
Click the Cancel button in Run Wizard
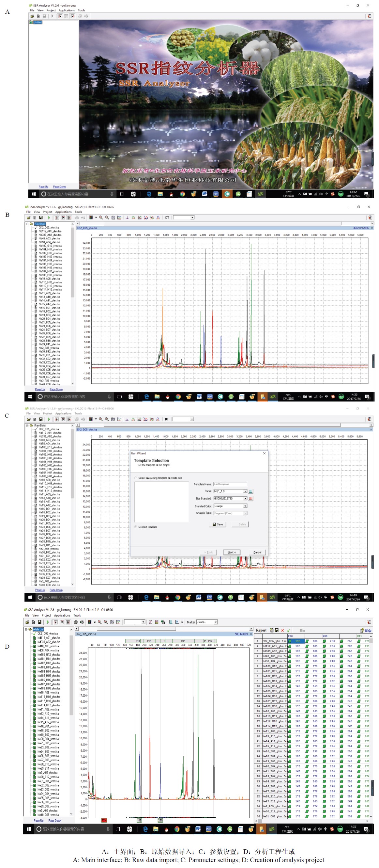[x=257, y=552]
